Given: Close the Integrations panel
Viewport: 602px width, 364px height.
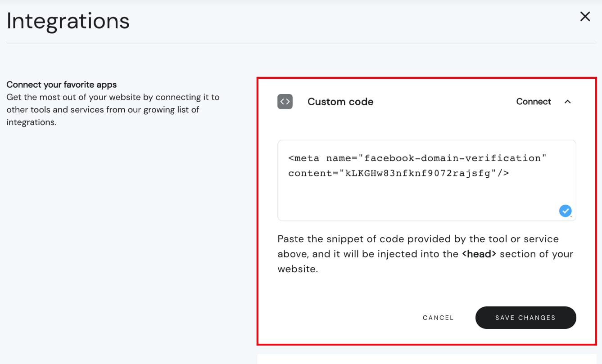Looking at the screenshot, I should 585,17.
